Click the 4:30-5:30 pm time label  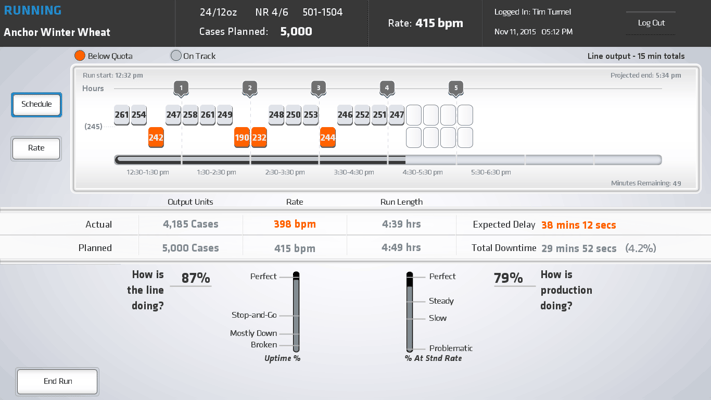423,172
